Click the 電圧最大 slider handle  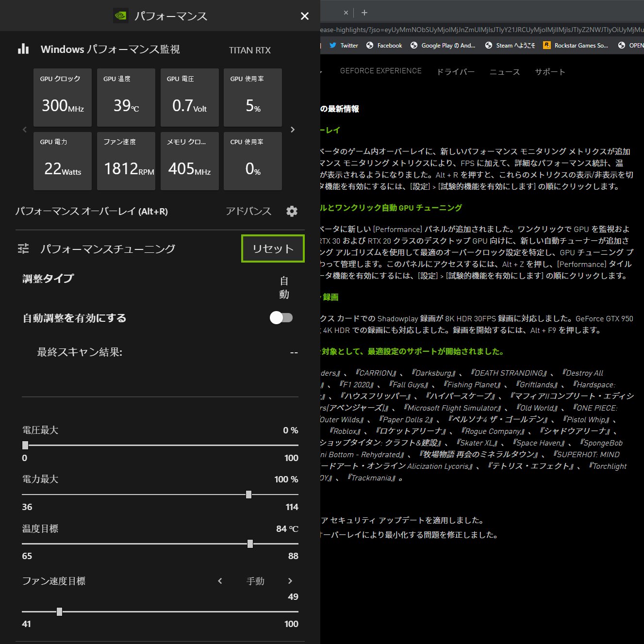(x=25, y=445)
